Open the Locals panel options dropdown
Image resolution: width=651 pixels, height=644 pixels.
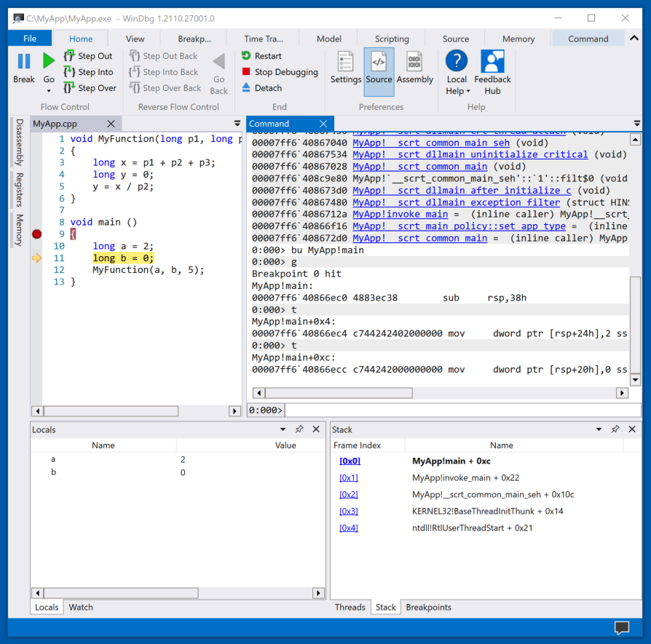[x=283, y=429]
